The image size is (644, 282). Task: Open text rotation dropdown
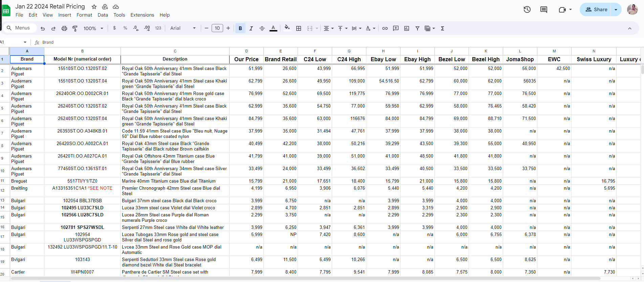370,28
